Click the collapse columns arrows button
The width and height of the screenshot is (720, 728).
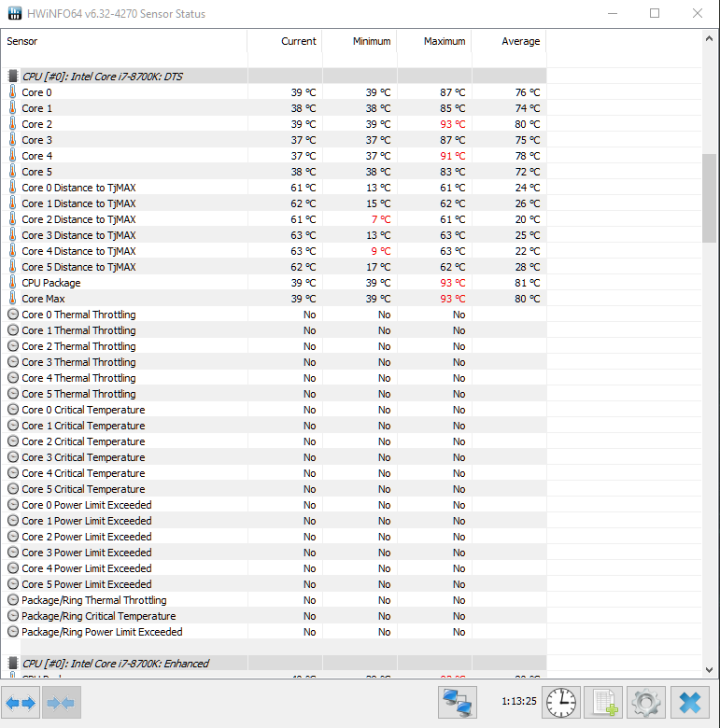pyautogui.click(x=62, y=703)
